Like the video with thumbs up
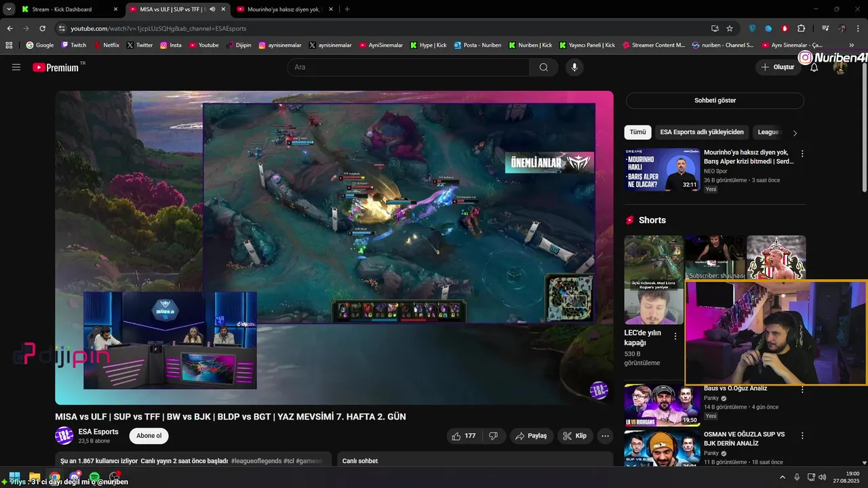This screenshot has height=488, width=868. pos(463,436)
